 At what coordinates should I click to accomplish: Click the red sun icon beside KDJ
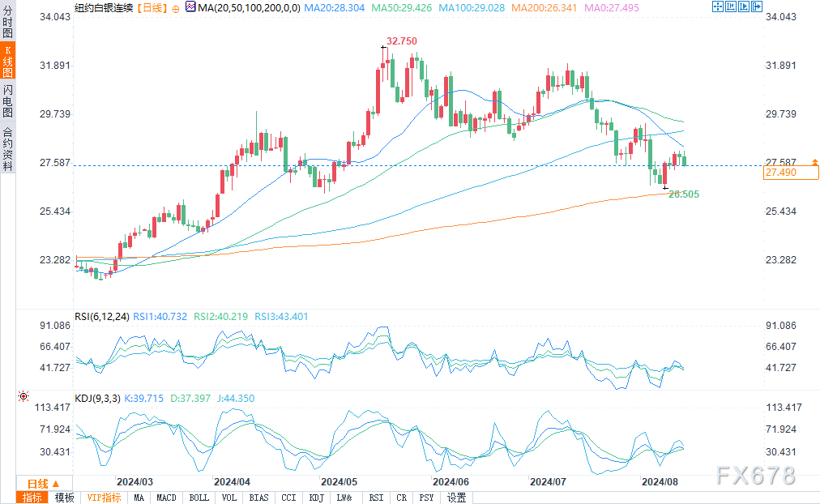(x=23, y=397)
